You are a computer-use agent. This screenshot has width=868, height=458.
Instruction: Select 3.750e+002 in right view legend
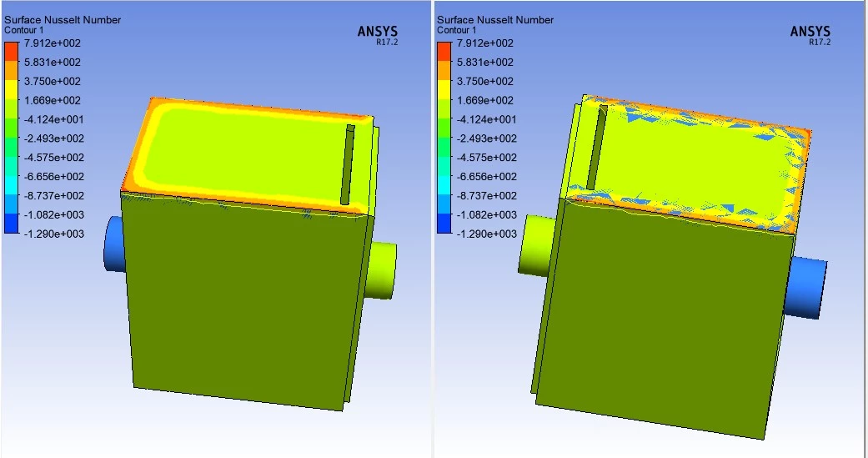point(485,82)
